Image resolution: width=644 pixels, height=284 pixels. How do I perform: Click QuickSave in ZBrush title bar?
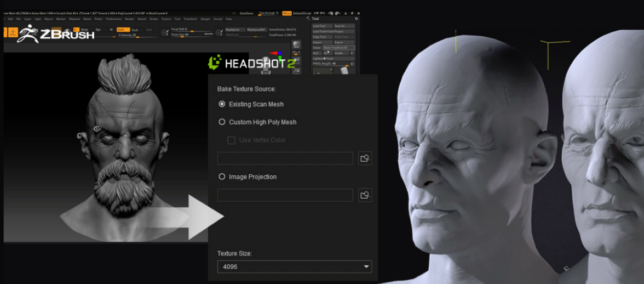point(246,13)
